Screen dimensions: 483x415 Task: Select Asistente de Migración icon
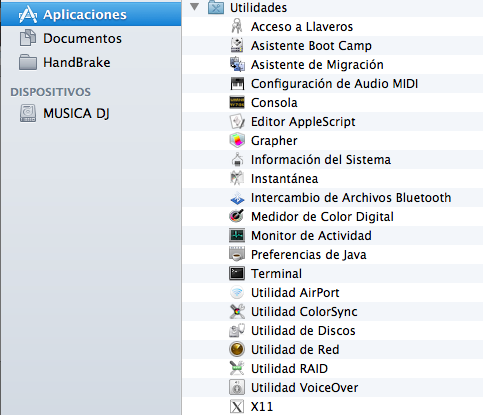click(237, 64)
